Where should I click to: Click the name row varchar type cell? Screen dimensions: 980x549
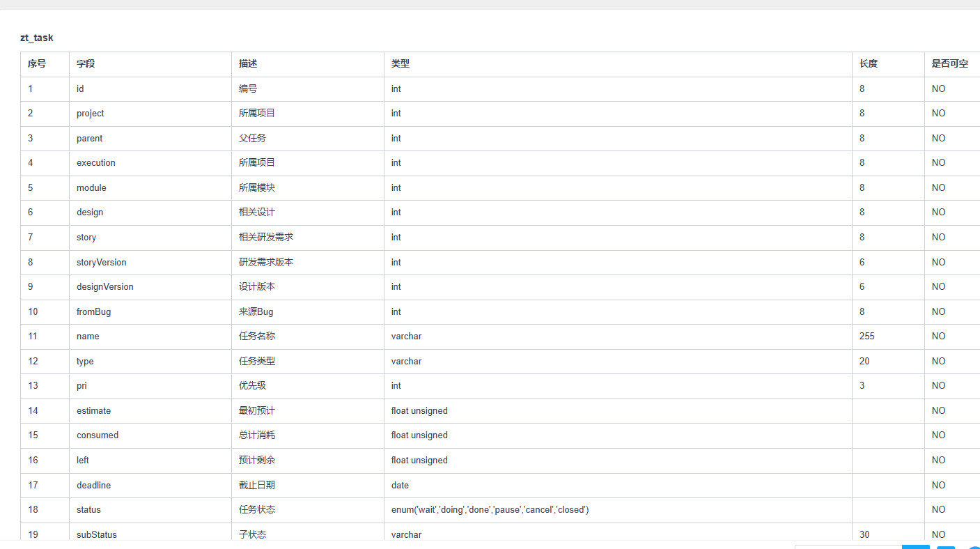(x=406, y=336)
